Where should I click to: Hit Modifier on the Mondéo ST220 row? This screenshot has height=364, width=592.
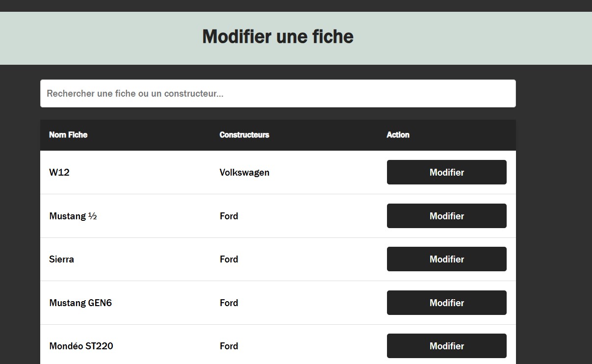click(x=446, y=346)
